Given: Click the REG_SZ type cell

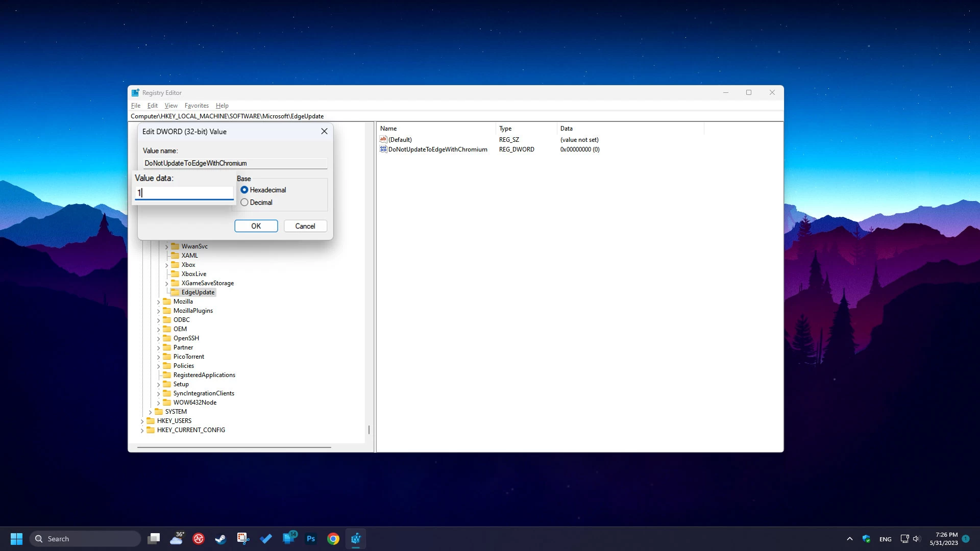Looking at the screenshot, I should coord(509,140).
